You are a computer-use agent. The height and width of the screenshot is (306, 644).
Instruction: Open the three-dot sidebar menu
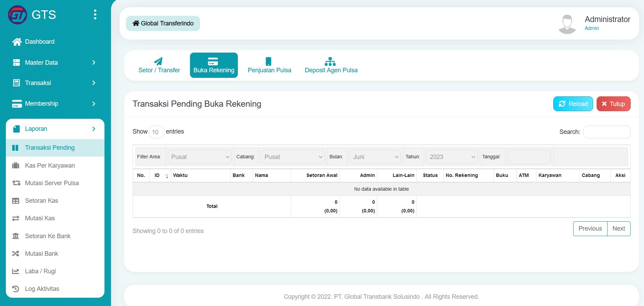95,14
